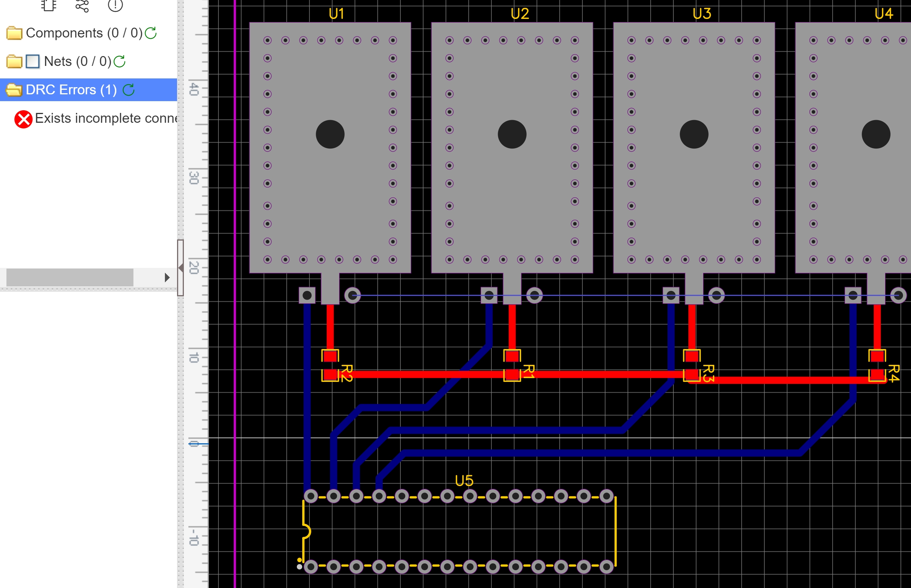Screen dimensions: 911x588
Task: Click the large center hole of U1
Action: (x=330, y=134)
